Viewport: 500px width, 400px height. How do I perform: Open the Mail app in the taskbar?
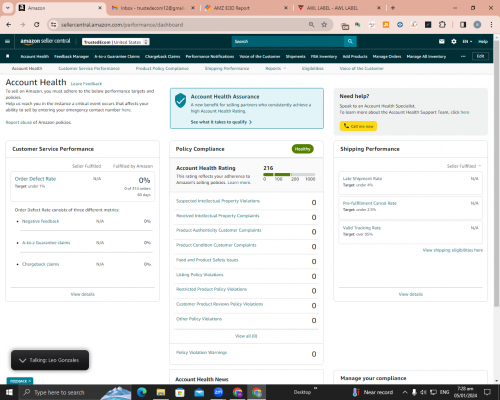pyautogui.click(x=199, y=392)
